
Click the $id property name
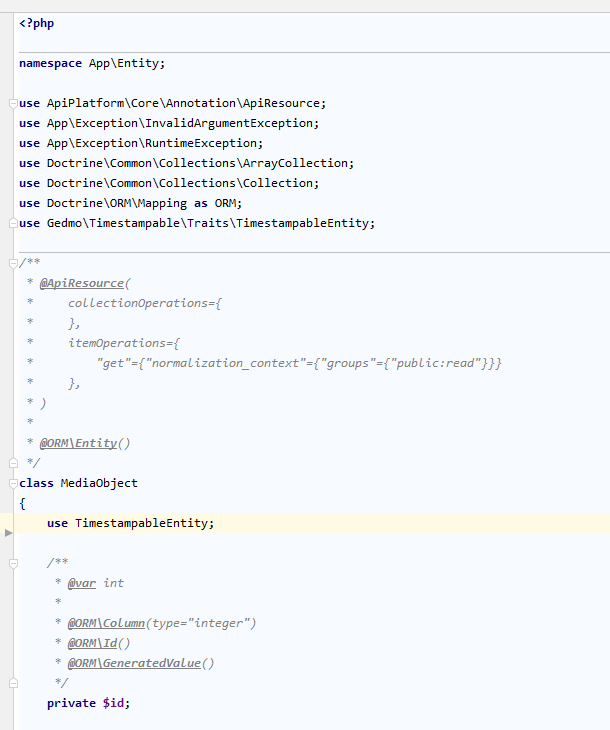(x=113, y=703)
